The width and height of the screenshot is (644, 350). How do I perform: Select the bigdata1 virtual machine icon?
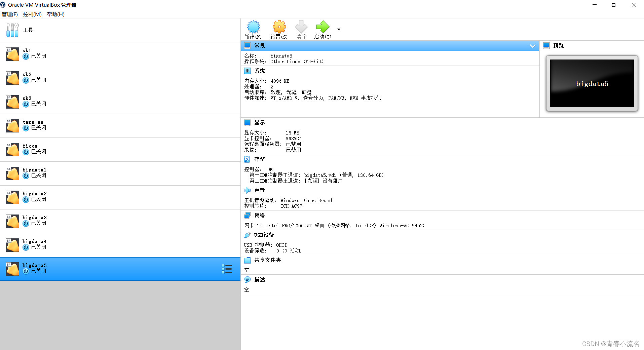click(12, 173)
